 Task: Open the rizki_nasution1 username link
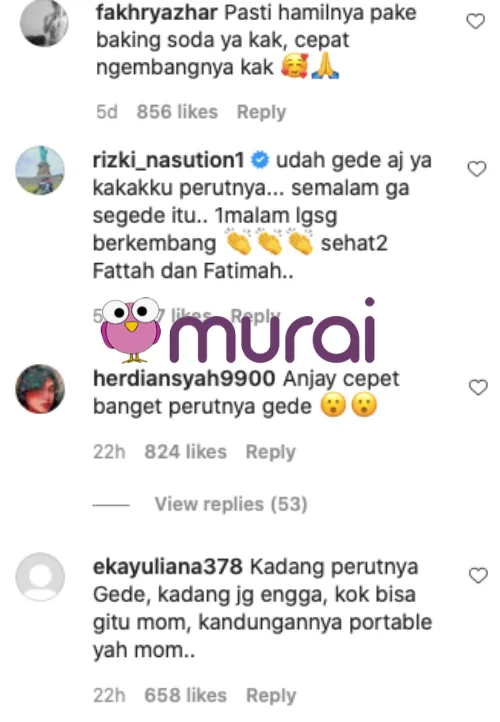(169, 160)
